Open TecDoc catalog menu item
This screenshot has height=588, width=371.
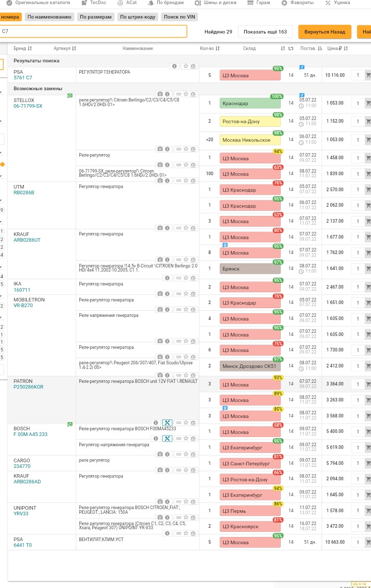point(94,3)
